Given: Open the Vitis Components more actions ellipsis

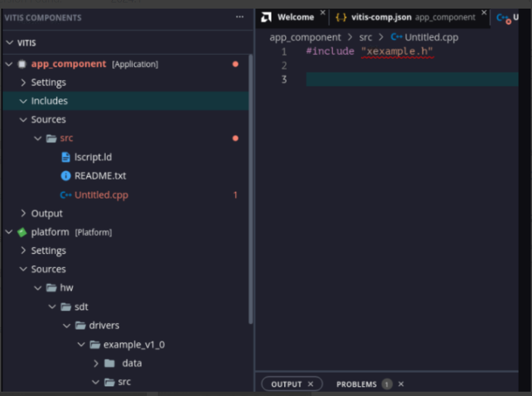Looking at the screenshot, I should pyautogui.click(x=240, y=17).
